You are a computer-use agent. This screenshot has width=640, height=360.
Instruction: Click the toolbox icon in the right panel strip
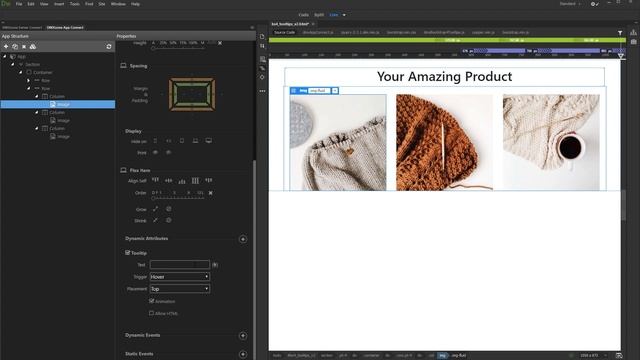coord(633,42)
